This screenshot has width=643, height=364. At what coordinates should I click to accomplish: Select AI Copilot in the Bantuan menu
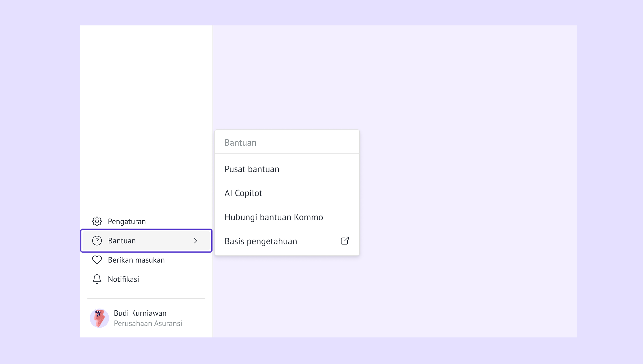tap(243, 193)
